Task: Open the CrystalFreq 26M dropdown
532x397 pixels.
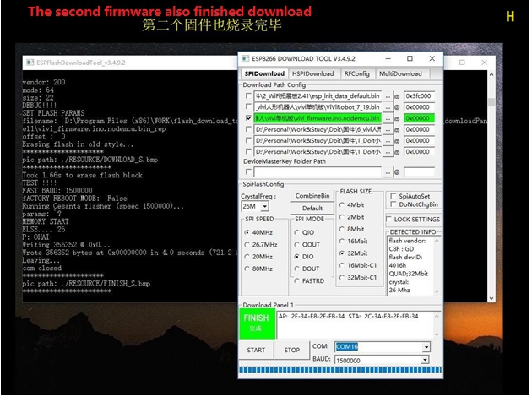Action: [264, 206]
